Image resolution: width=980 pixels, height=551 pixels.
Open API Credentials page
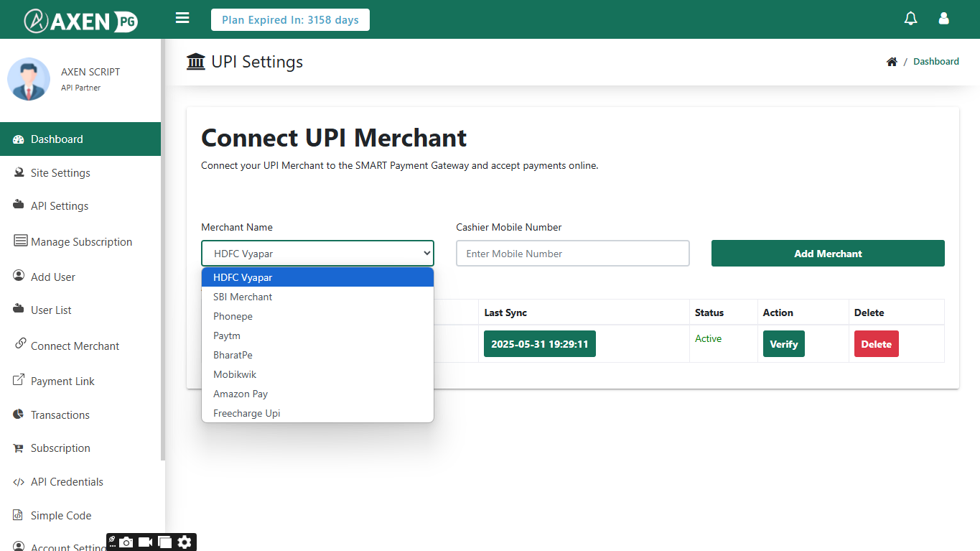pyautogui.click(x=80, y=481)
